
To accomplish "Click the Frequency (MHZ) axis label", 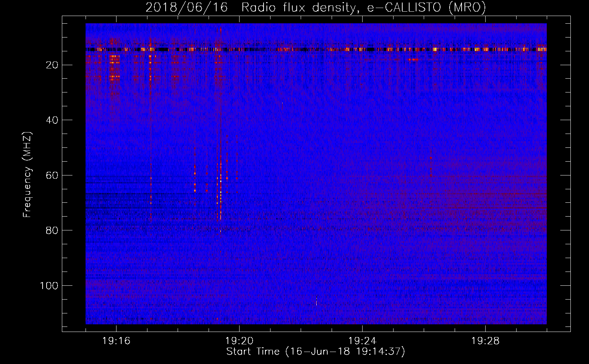I will click(x=27, y=175).
